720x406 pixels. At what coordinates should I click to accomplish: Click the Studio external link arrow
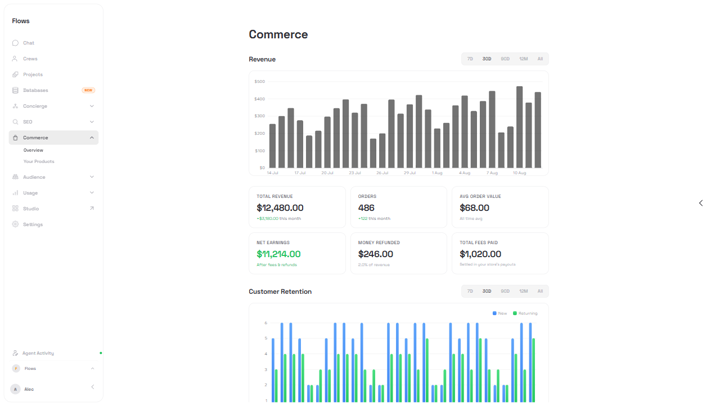(x=92, y=208)
